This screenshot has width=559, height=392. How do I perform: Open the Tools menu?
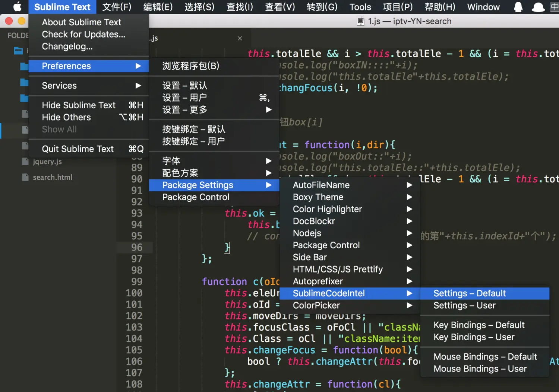(x=360, y=7)
